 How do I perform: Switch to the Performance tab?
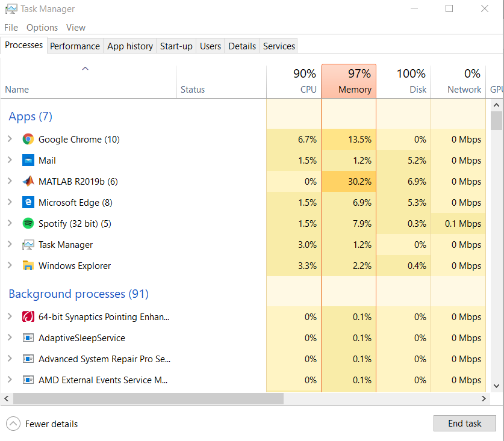75,46
